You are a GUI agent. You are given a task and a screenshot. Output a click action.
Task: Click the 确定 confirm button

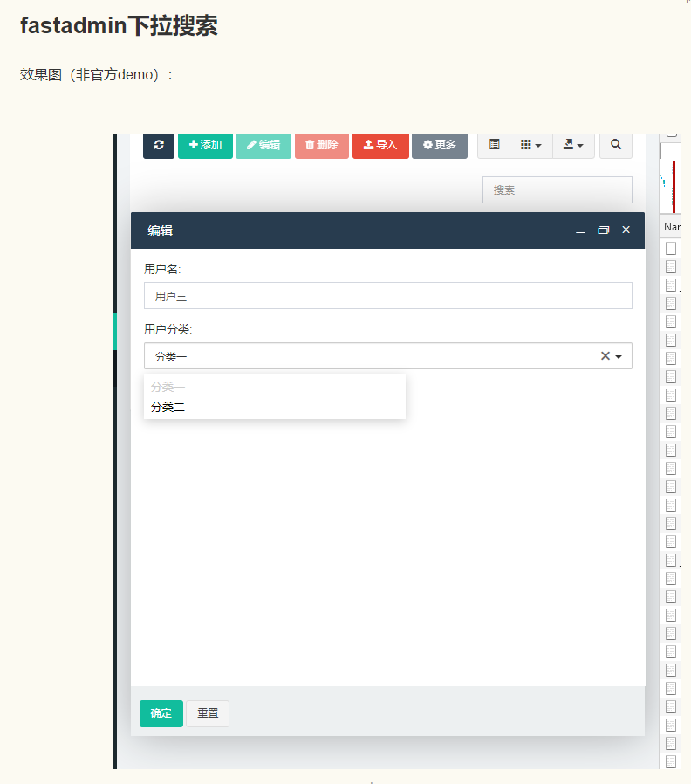coord(161,713)
